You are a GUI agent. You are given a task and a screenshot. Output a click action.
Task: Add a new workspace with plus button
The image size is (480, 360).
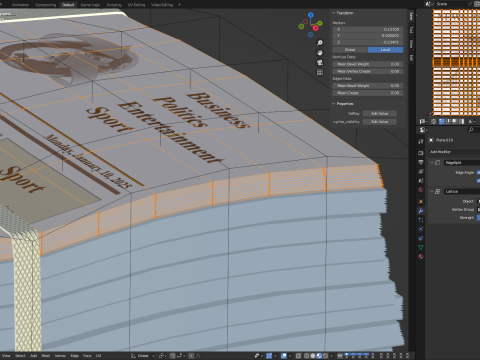coord(179,5)
